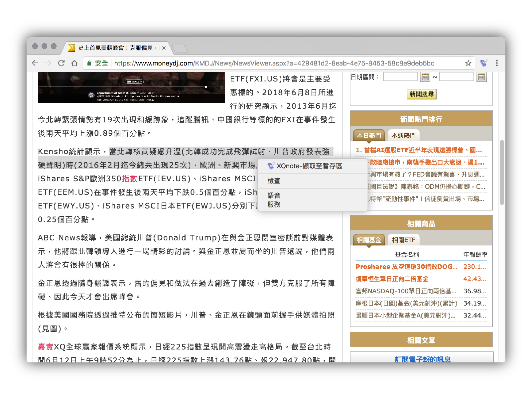Screen dimensions: 532x399
Task: Click the 新聞搜尋 search button
Action: (422, 94)
